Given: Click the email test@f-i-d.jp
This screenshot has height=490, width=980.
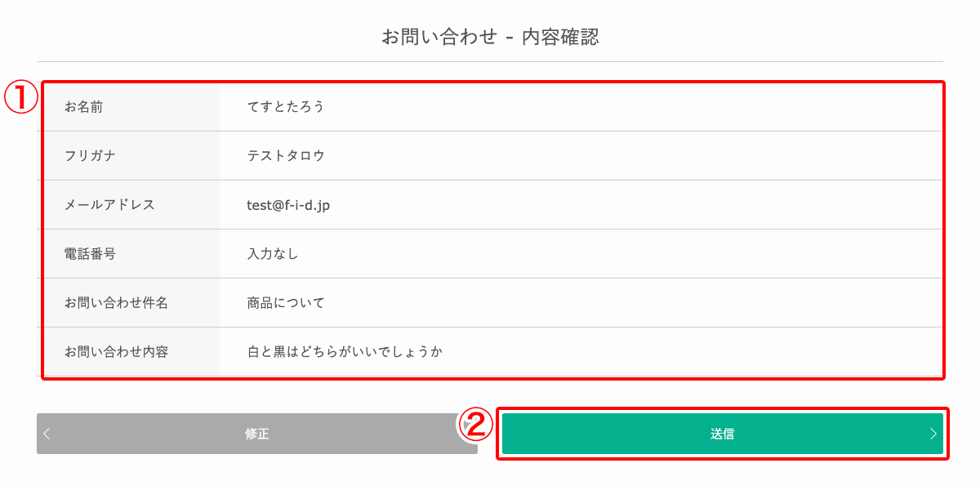Looking at the screenshot, I should 288,205.
